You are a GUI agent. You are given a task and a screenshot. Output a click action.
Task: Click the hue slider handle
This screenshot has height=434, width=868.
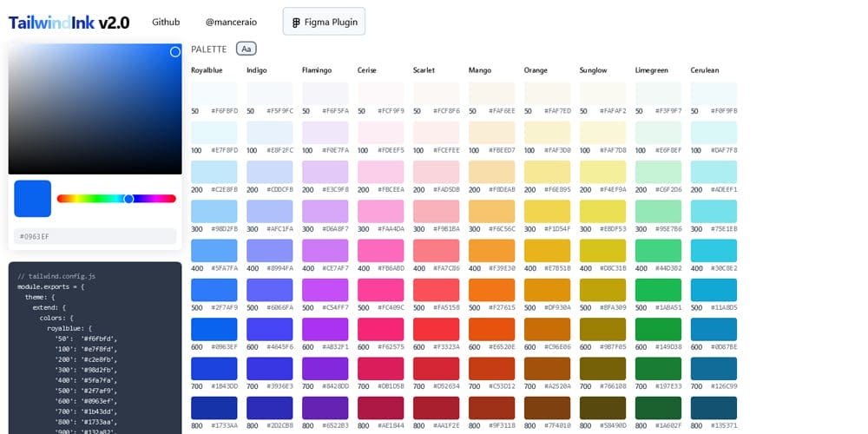pyautogui.click(x=129, y=199)
